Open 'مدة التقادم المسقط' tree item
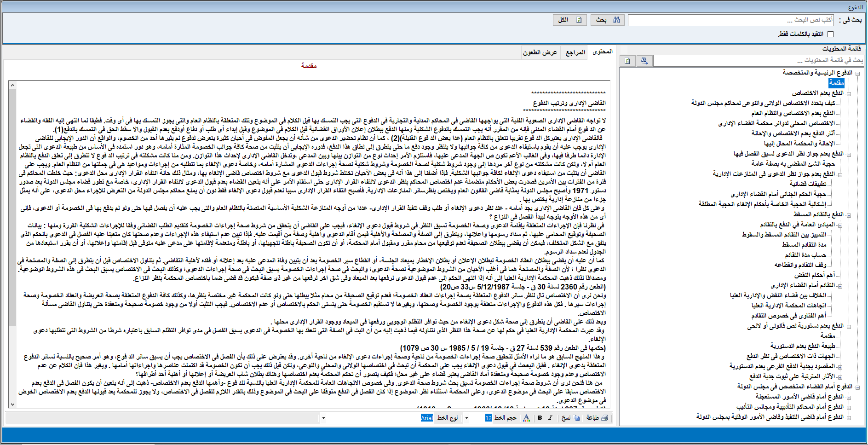 [804, 245]
